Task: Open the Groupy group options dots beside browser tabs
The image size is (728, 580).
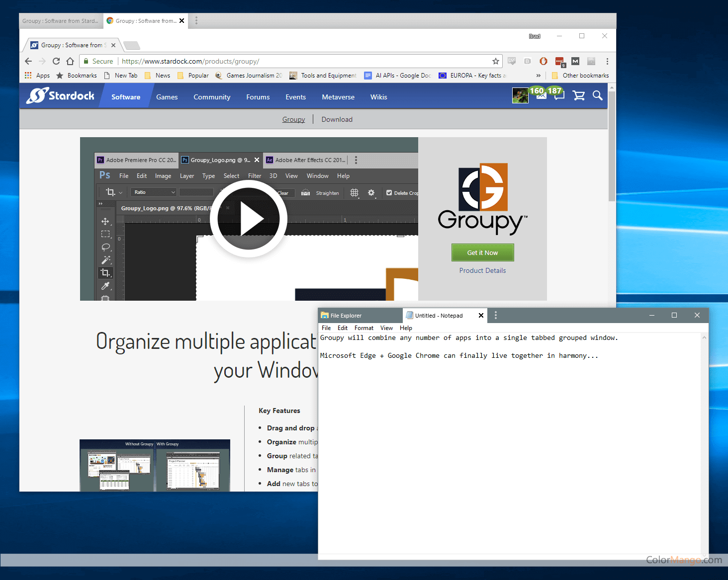Action: click(196, 20)
